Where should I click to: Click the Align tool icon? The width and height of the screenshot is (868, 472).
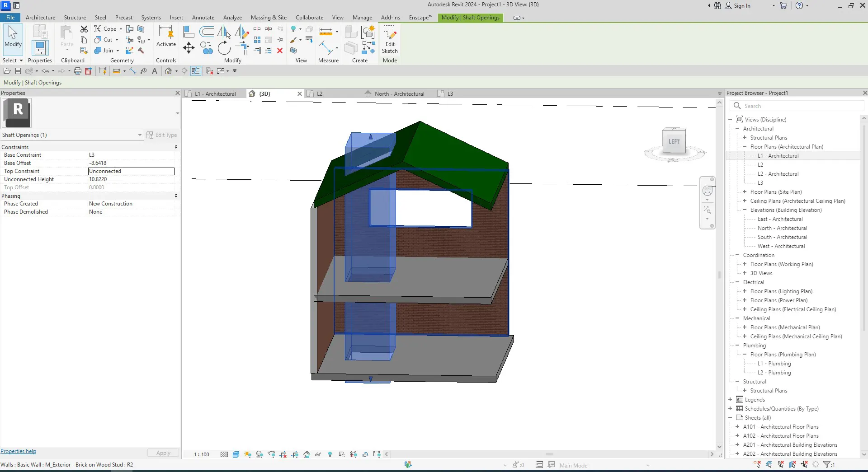[189, 32]
